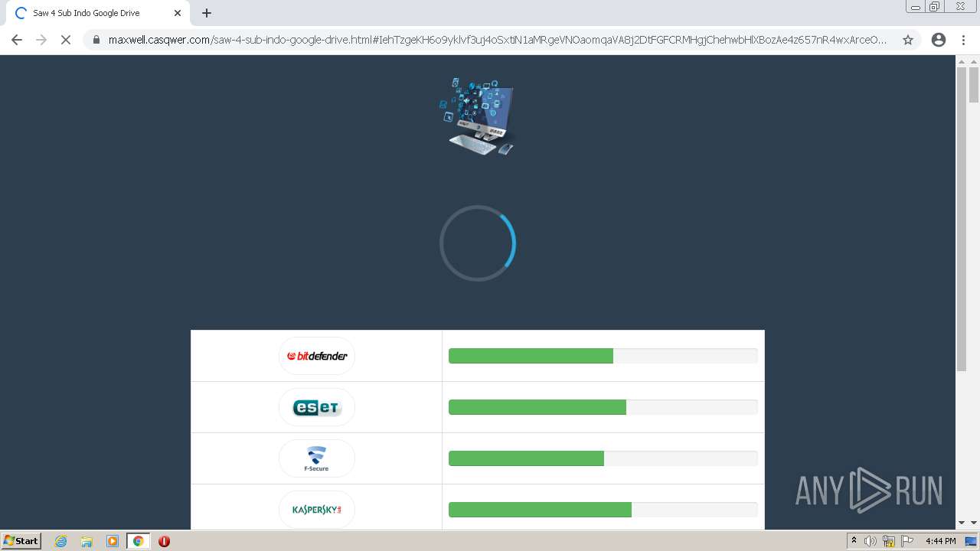This screenshot has width=980, height=551.
Task: Click the Show desktop button
Action: (x=972, y=541)
